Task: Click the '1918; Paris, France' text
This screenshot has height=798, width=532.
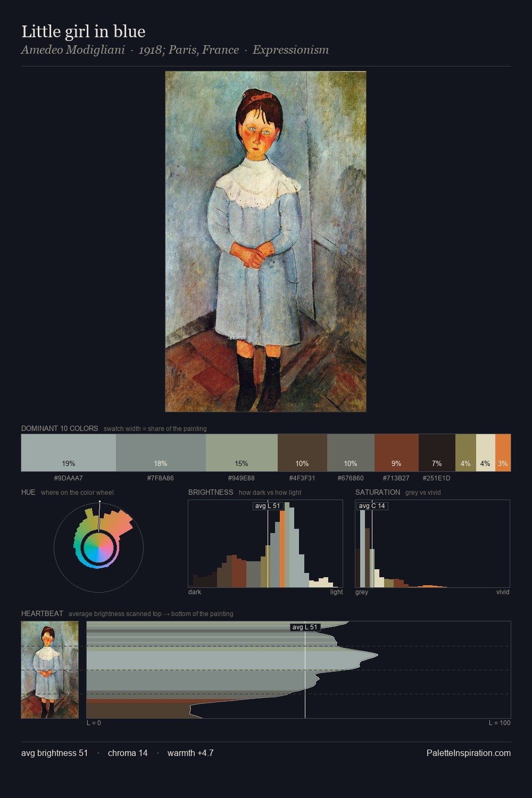Action: point(188,50)
